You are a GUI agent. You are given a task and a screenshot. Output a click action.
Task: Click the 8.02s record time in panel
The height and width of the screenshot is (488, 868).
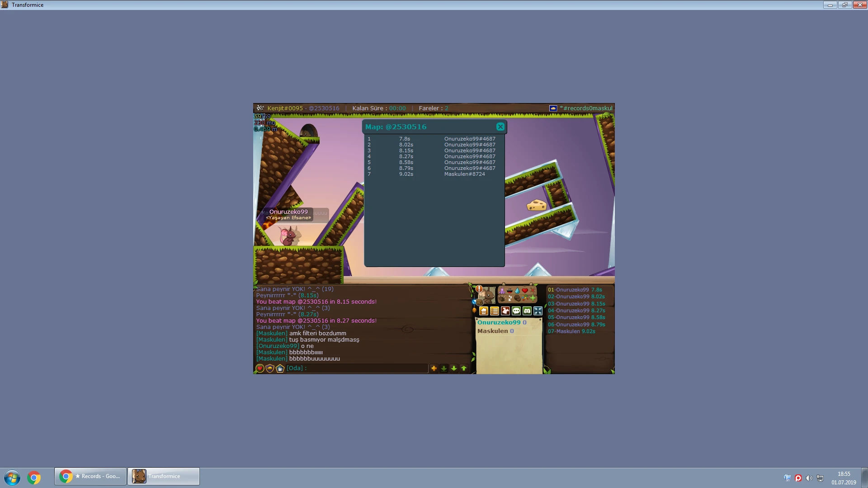(406, 145)
